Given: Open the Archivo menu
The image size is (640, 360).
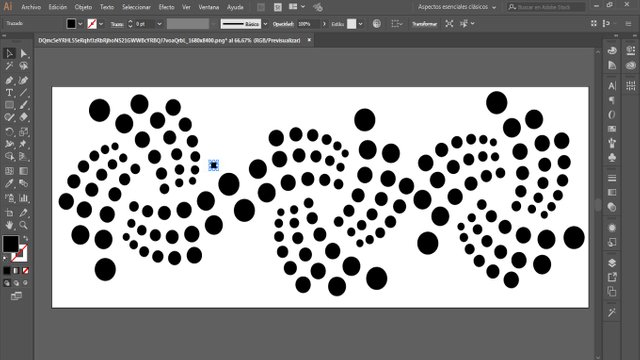Looking at the screenshot, I should coord(31,7).
